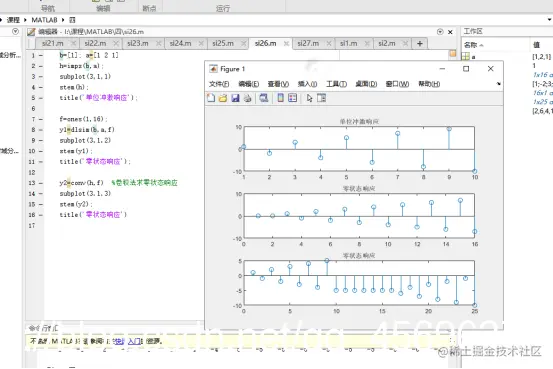Viewport: 553px width, 369px height.
Task: Close the si24.m tab
Action: (201, 43)
